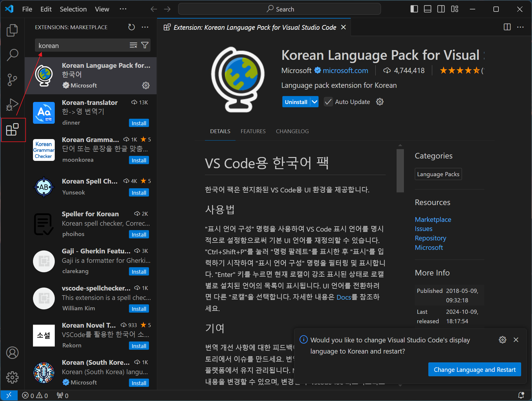Install Korean Spell Checker by Yunseok
This screenshot has height=401, width=532.
pyautogui.click(x=139, y=193)
